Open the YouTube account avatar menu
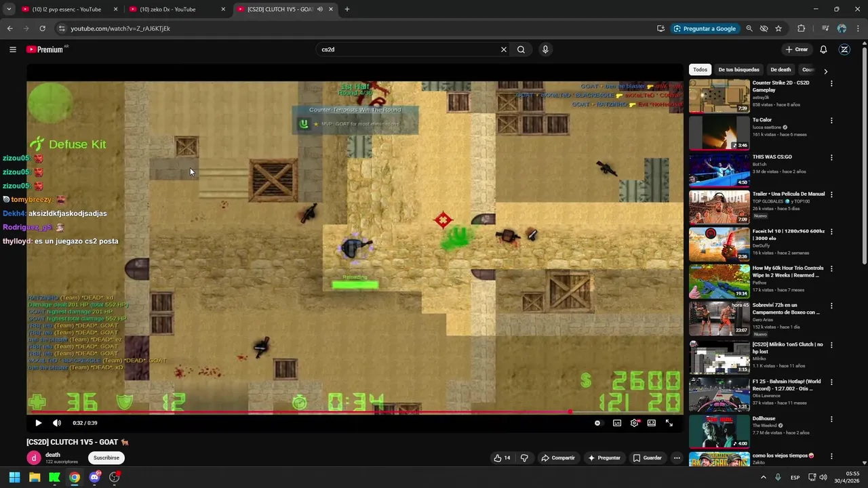 coord(844,49)
